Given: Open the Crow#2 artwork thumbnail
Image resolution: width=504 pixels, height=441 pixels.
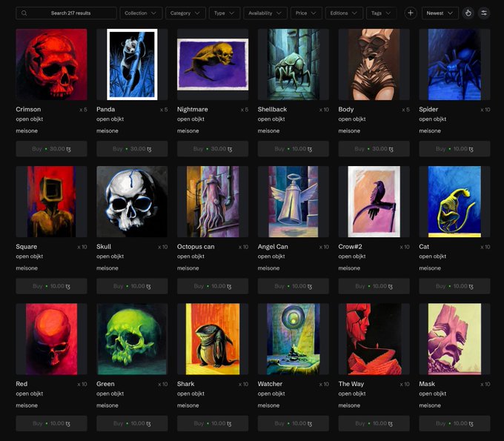Looking at the screenshot, I should (374, 202).
